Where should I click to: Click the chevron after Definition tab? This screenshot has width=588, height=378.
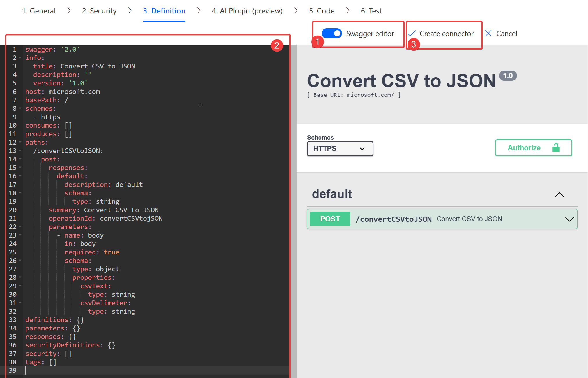coord(199,10)
